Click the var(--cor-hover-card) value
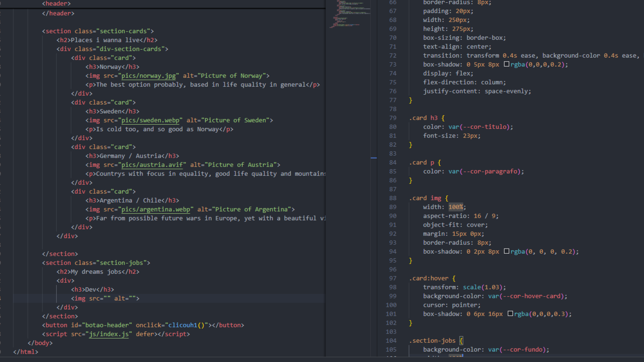Viewport: 644px width, 362px height. 526,296
